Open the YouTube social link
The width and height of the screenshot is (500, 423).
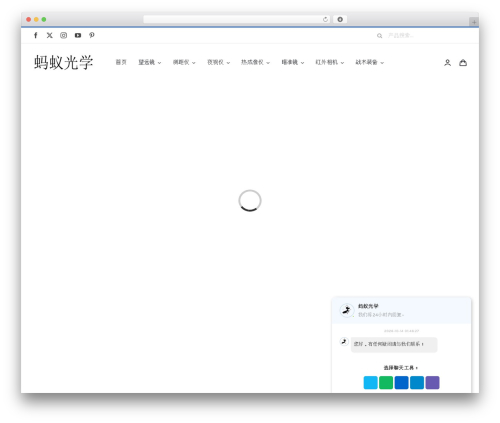78,35
